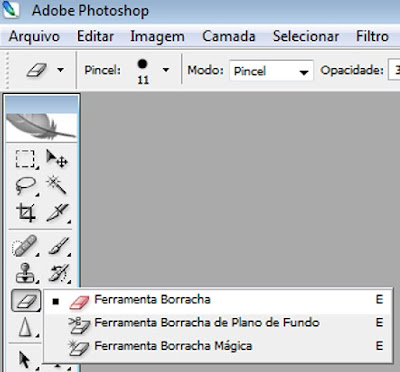Open the Pincel brush preset dropdown
The width and height of the screenshot is (400, 372).
click(166, 70)
